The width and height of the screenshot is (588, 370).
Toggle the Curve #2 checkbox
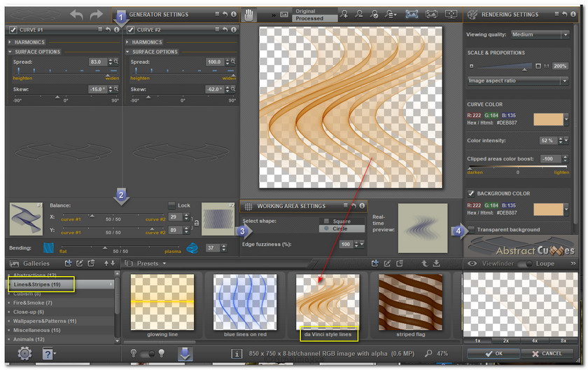(x=130, y=29)
